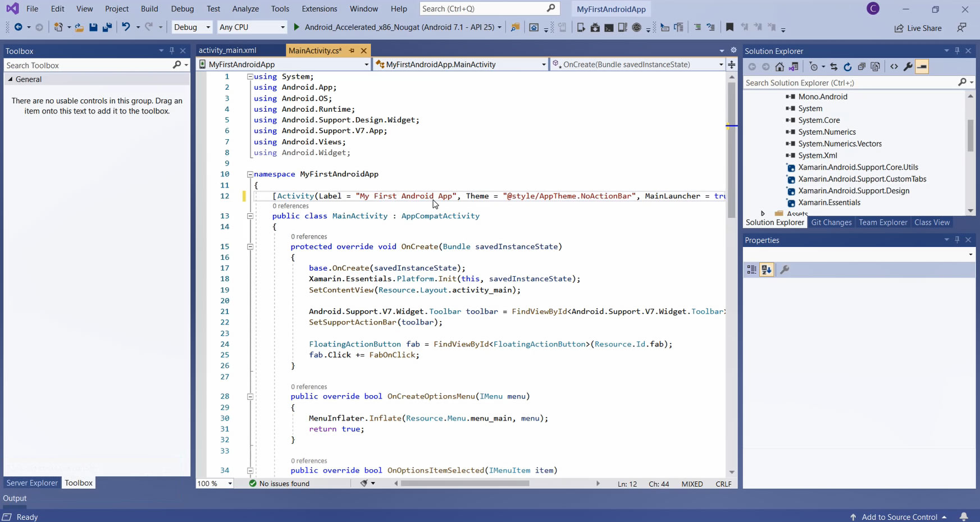Collapse the OnCreate method at line 15
The image size is (980, 522).
[x=250, y=246]
